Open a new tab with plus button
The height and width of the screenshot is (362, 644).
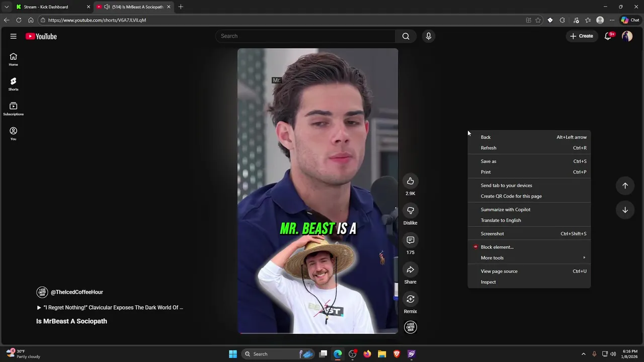[181, 7]
